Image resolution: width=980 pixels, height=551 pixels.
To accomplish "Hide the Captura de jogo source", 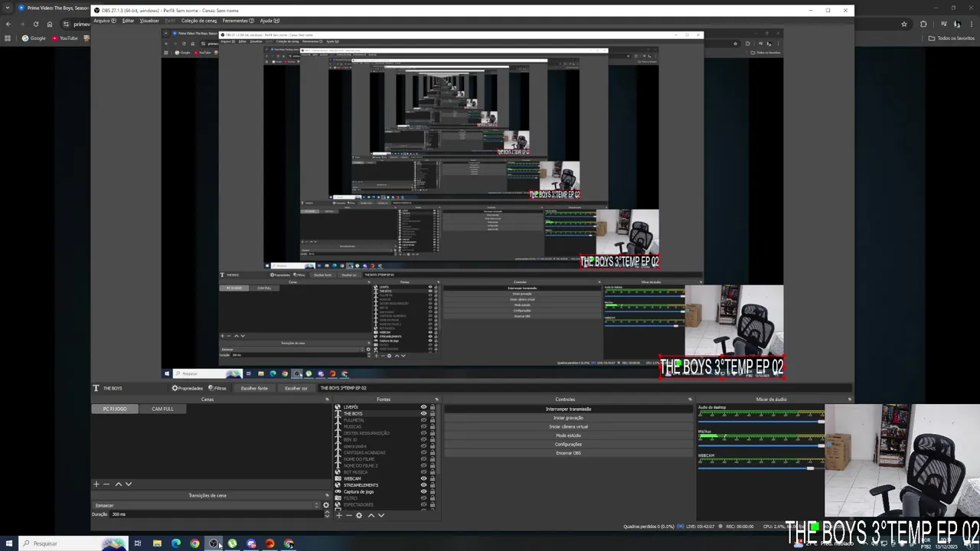I will 423,491.
